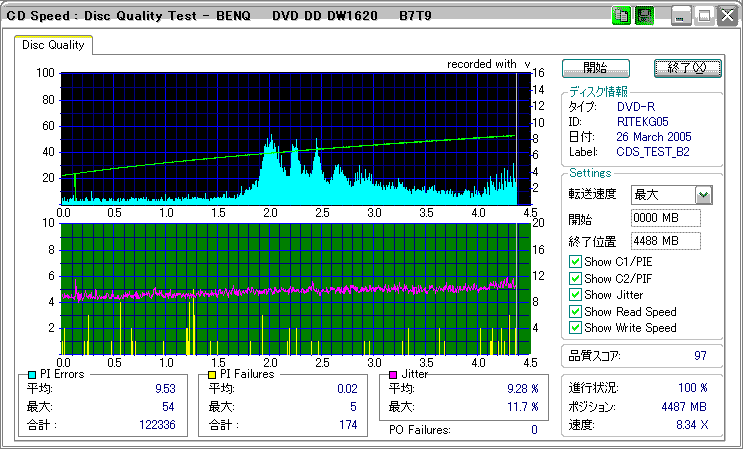Uncheck Show C2/PIF checkbox
743x449 pixels.
coord(575,278)
